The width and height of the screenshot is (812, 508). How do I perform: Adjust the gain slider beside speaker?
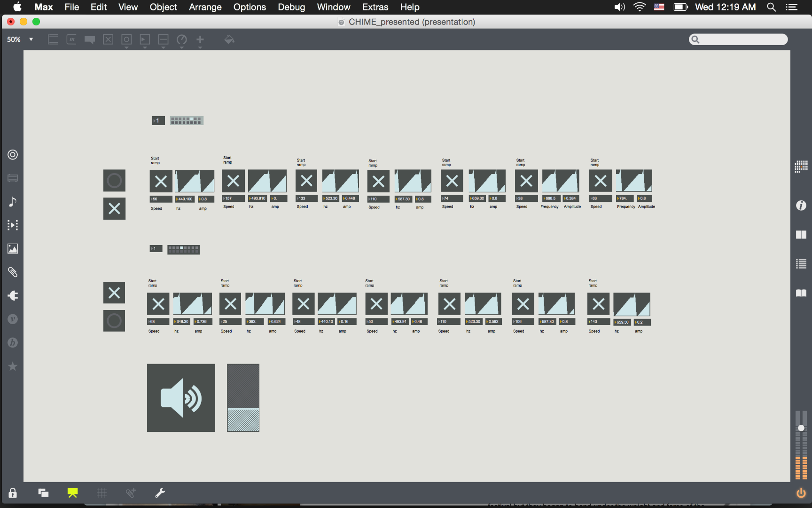point(243,398)
